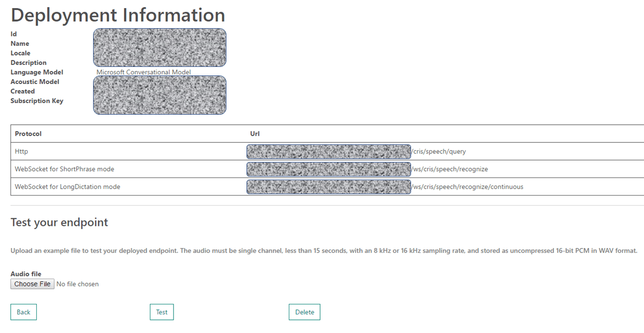
Task: Click the 'Test your endpoint' heading
Action: 59,222
